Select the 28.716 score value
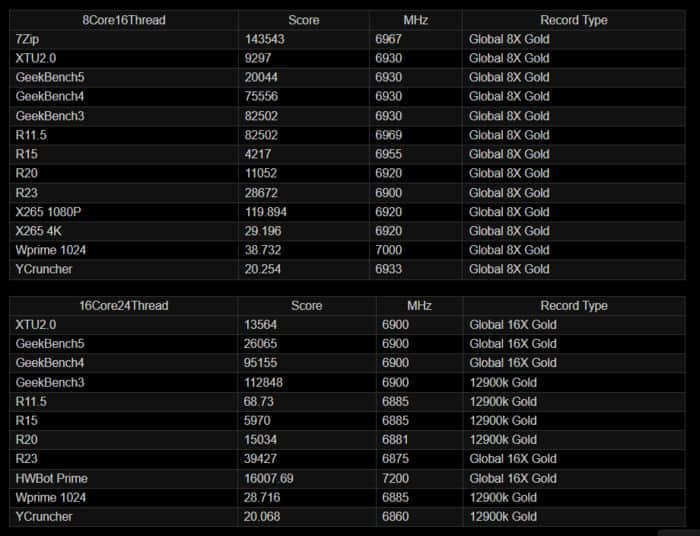Viewport: 700px width, 536px height. [262, 498]
